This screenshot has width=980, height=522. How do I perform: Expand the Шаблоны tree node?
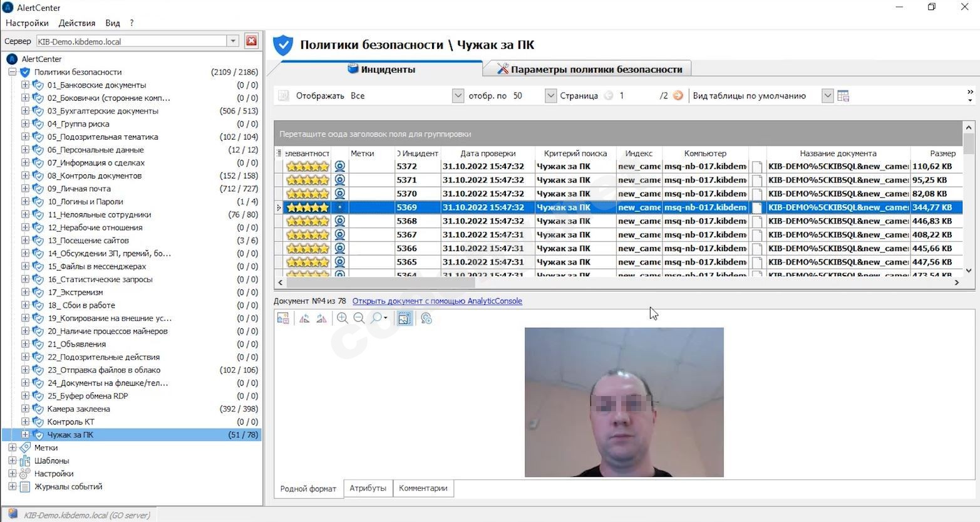click(12, 461)
